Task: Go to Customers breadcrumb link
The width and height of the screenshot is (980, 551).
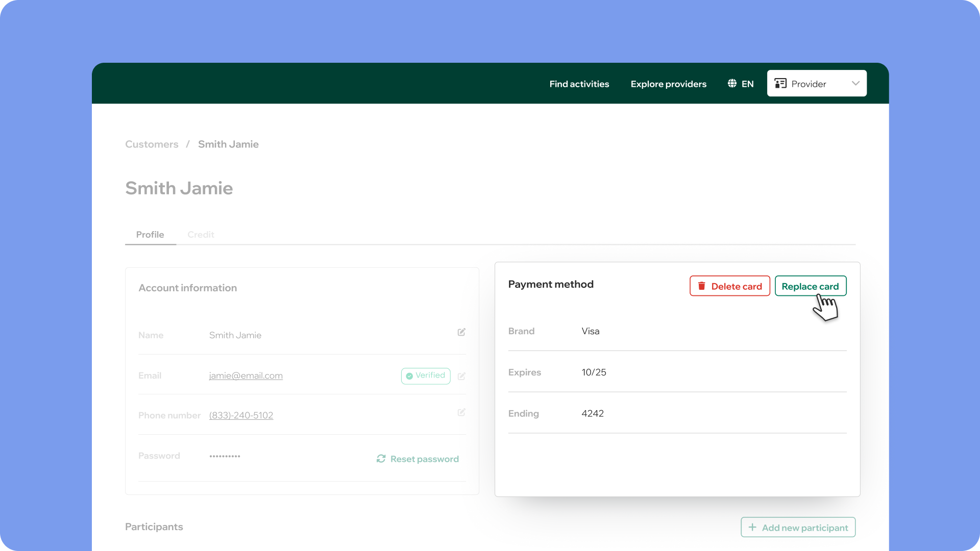Action: click(152, 144)
